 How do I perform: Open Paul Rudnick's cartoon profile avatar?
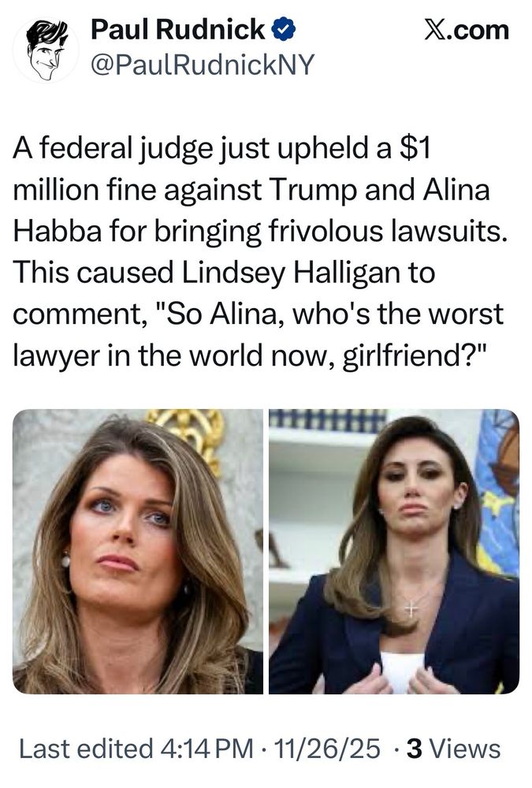click(46, 49)
